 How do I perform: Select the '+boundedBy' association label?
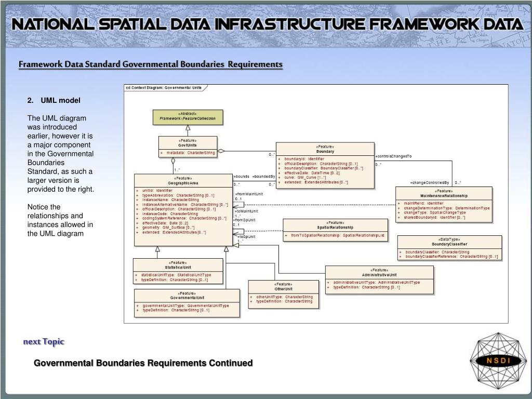(x=263, y=177)
